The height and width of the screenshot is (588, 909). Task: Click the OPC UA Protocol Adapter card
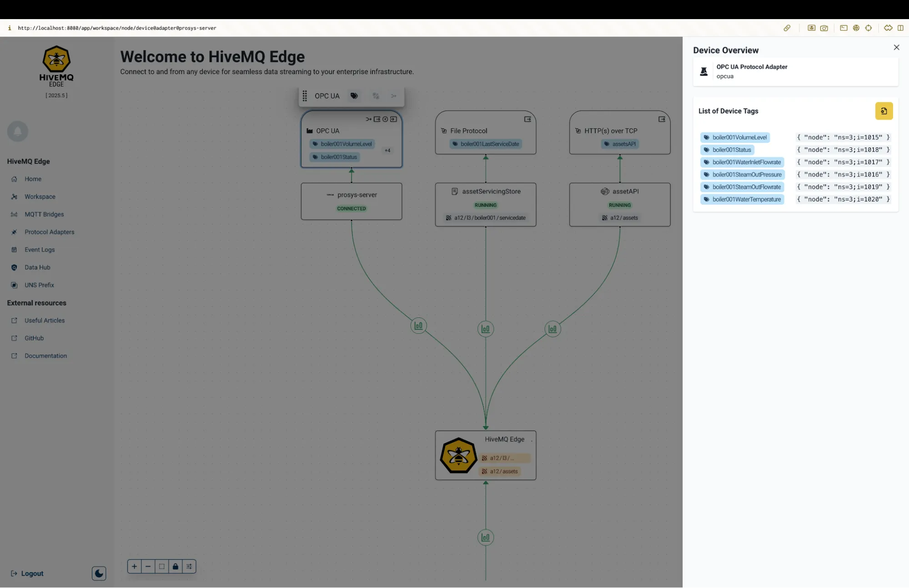[x=795, y=71]
